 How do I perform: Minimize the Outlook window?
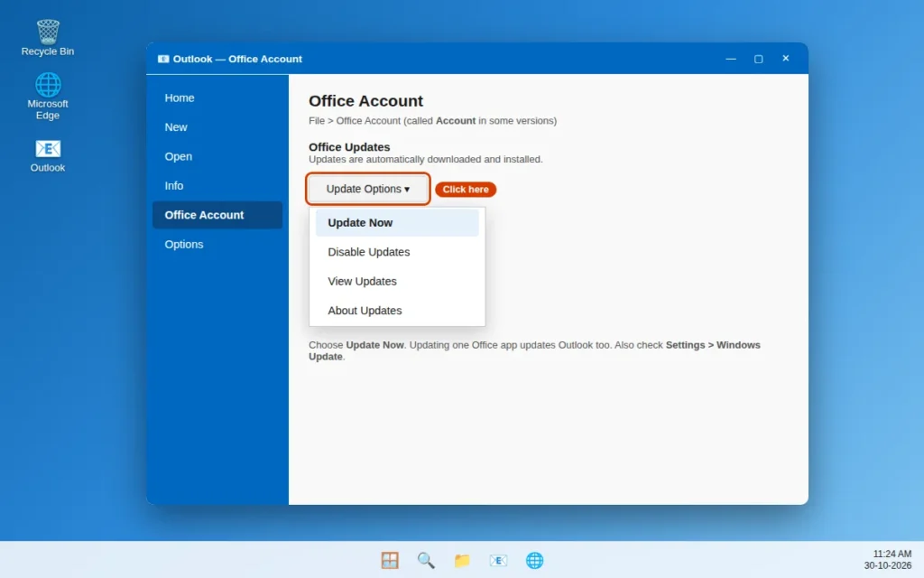point(731,59)
